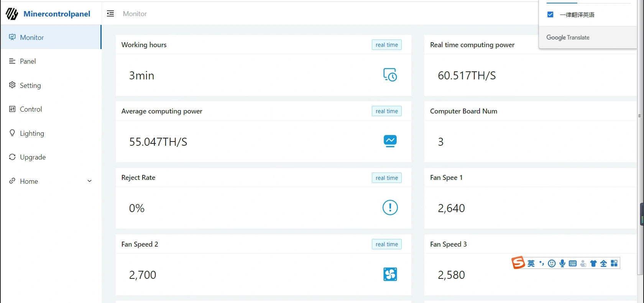Click the Reject Rate exclamation icon
The image size is (644, 303).
tap(390, 207)
